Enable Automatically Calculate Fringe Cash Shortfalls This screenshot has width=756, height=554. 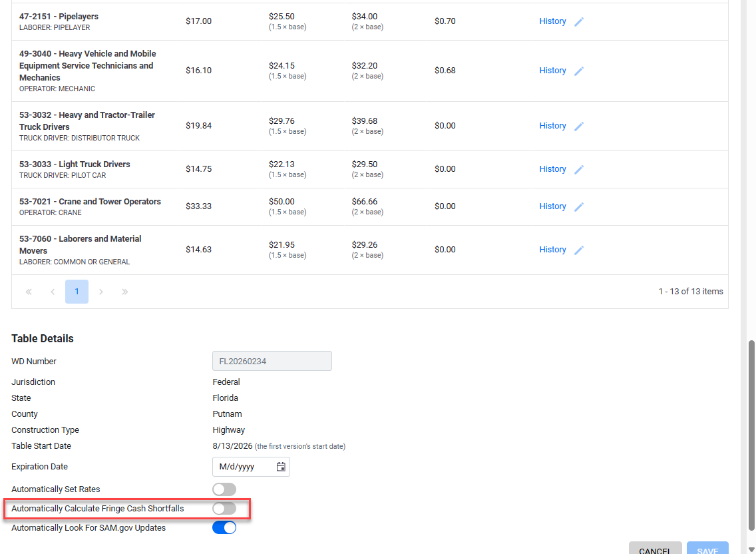(x=224, y=509)
